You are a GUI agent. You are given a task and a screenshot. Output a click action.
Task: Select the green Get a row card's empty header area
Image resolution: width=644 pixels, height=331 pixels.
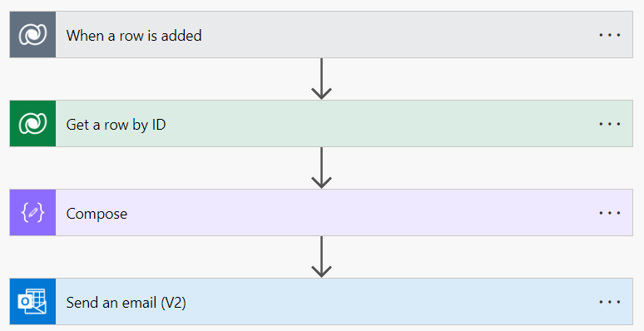pos(380,124)
